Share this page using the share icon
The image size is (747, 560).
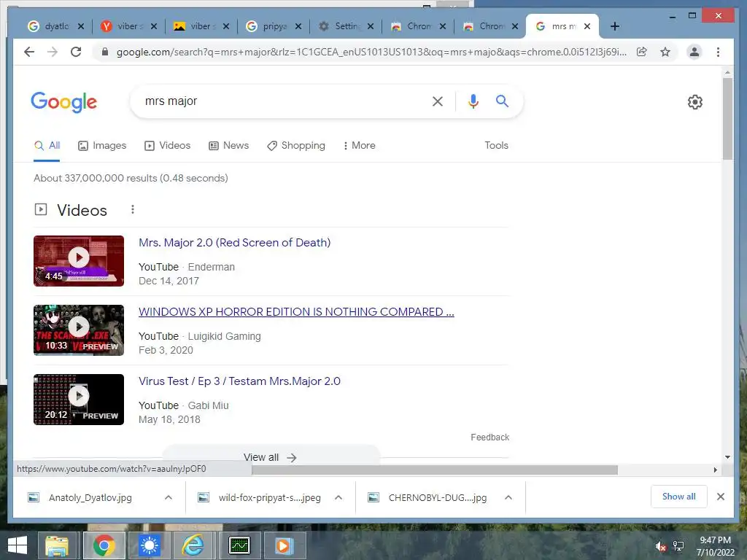(x=642, y=52)
